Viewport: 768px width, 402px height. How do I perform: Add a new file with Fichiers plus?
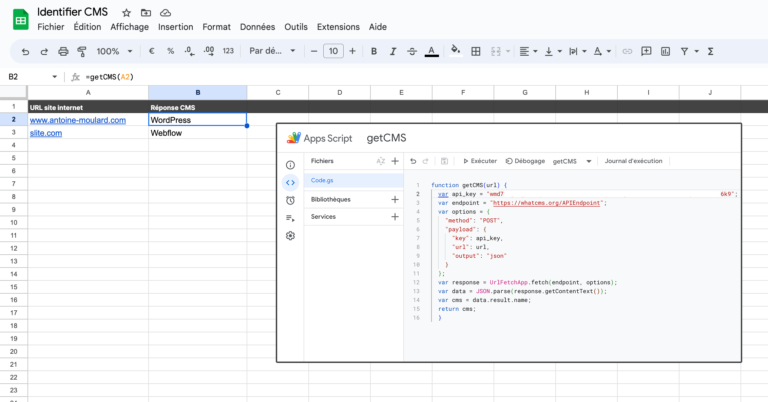[395, 161]
